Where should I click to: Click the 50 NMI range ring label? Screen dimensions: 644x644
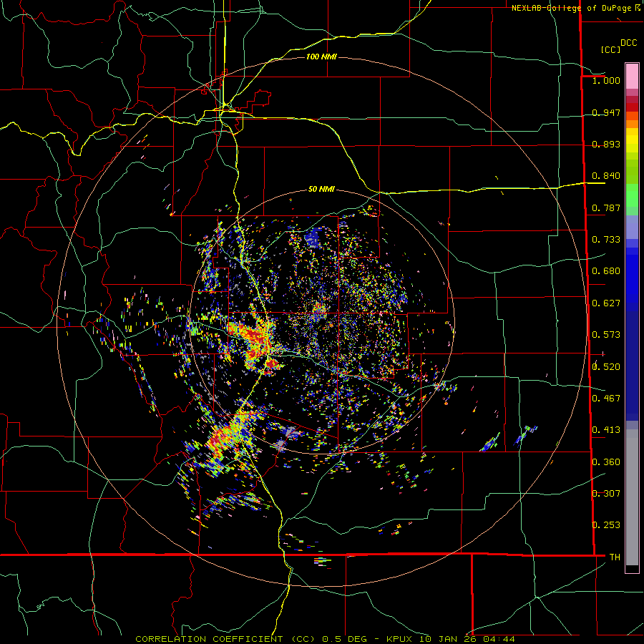[x=321, y=190]
